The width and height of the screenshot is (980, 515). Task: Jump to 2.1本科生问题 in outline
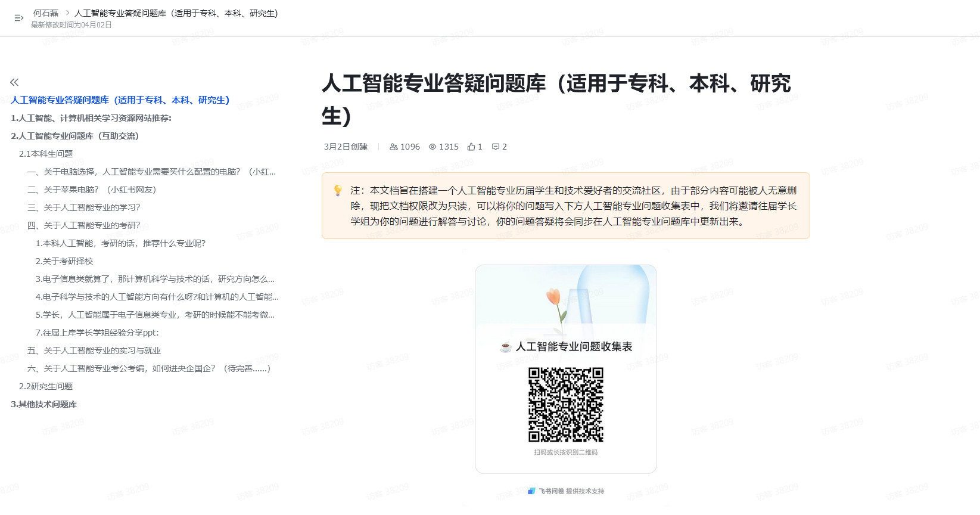point(46,154)
